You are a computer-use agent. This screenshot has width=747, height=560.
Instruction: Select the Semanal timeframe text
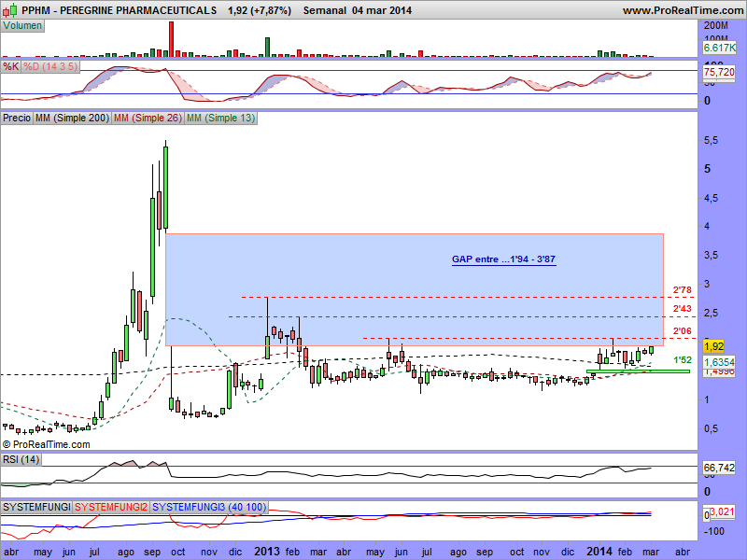[x=326, y=10]
